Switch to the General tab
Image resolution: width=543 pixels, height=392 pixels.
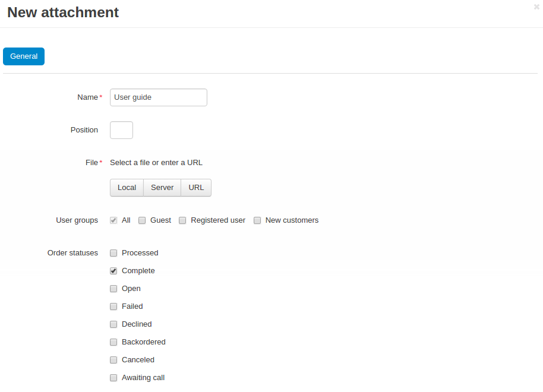point(24,56)
